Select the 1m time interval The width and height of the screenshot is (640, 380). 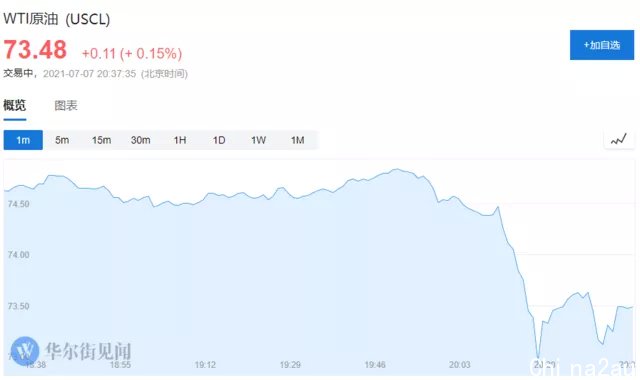23,140
